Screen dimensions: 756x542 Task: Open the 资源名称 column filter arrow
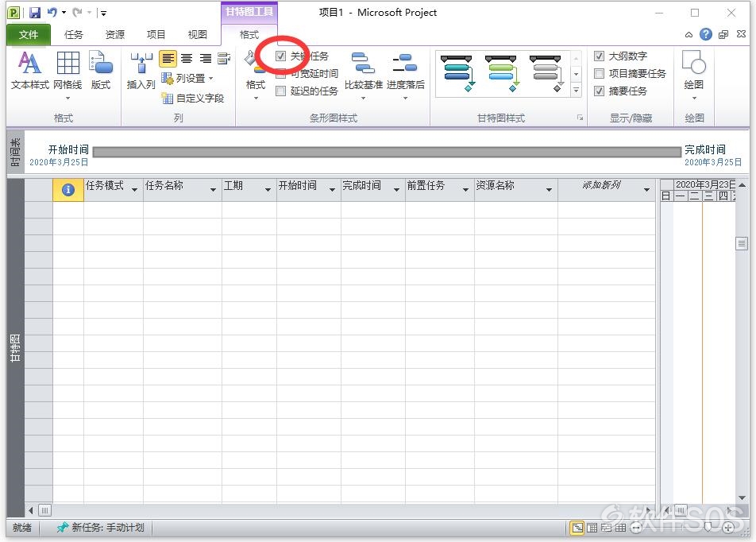(x=550, y=190)
